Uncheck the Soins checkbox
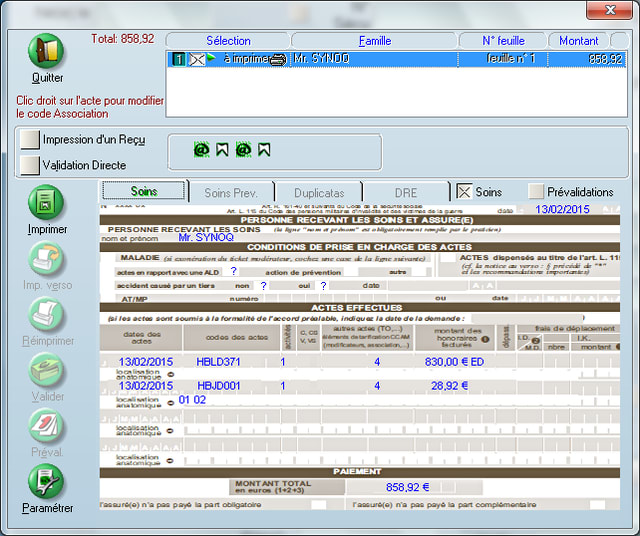 click(x=464, y=191)
